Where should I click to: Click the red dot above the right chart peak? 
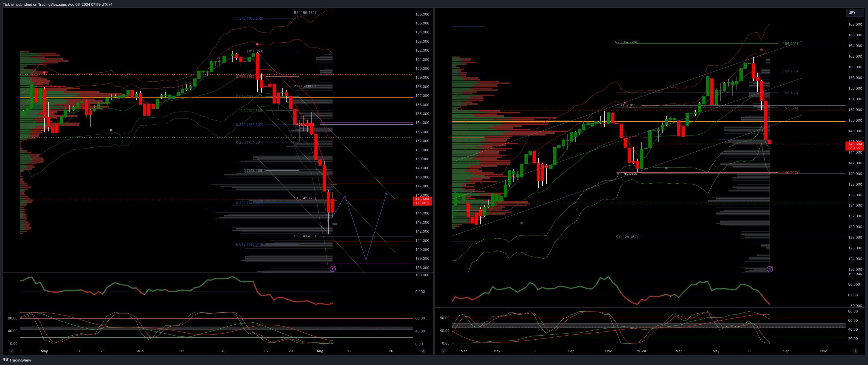pos(761,50)
